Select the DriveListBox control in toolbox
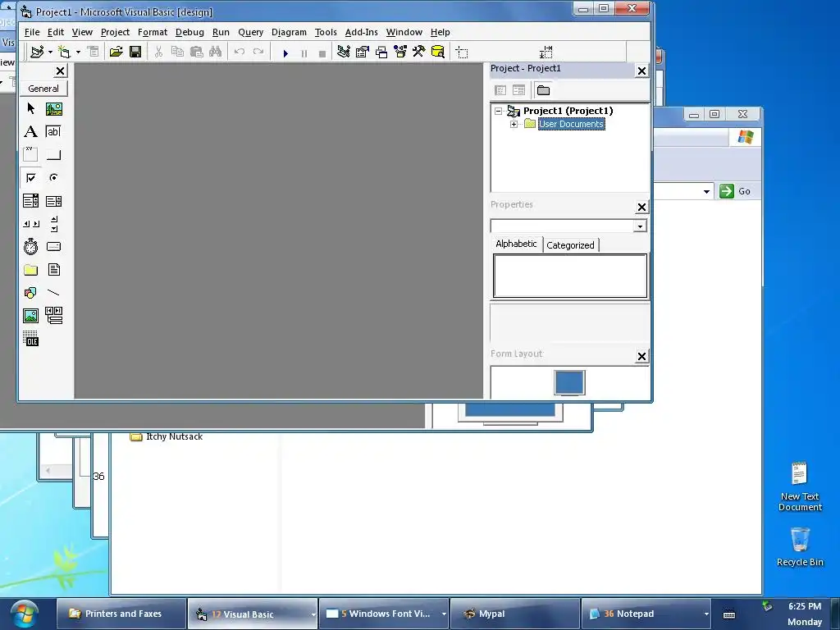 coord(53,246)
